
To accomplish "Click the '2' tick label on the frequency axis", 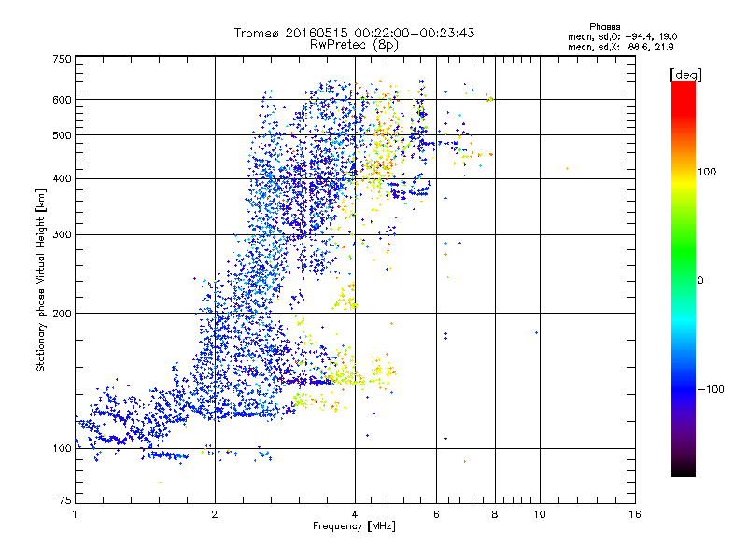I will (x=215, y=514).
